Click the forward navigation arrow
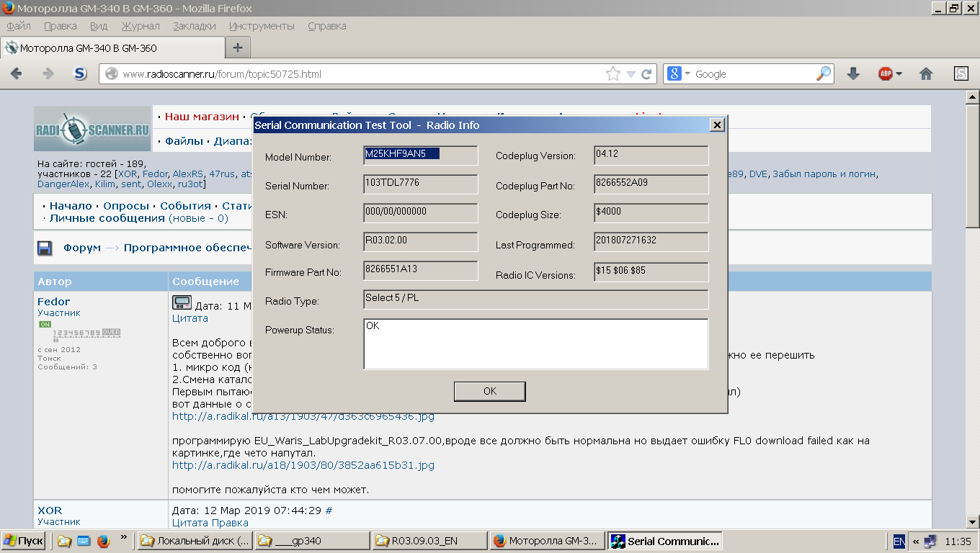This screenshot has height=553, width=980. click(48, 73)
